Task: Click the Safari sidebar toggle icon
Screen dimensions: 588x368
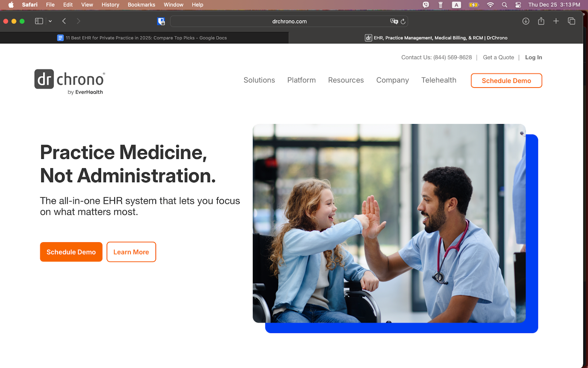Action: 39,21
